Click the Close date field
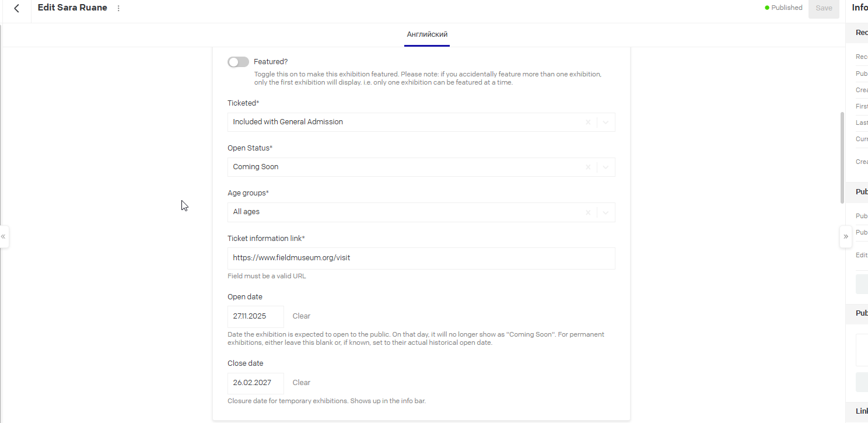The image size is (868, 423). 256,383
